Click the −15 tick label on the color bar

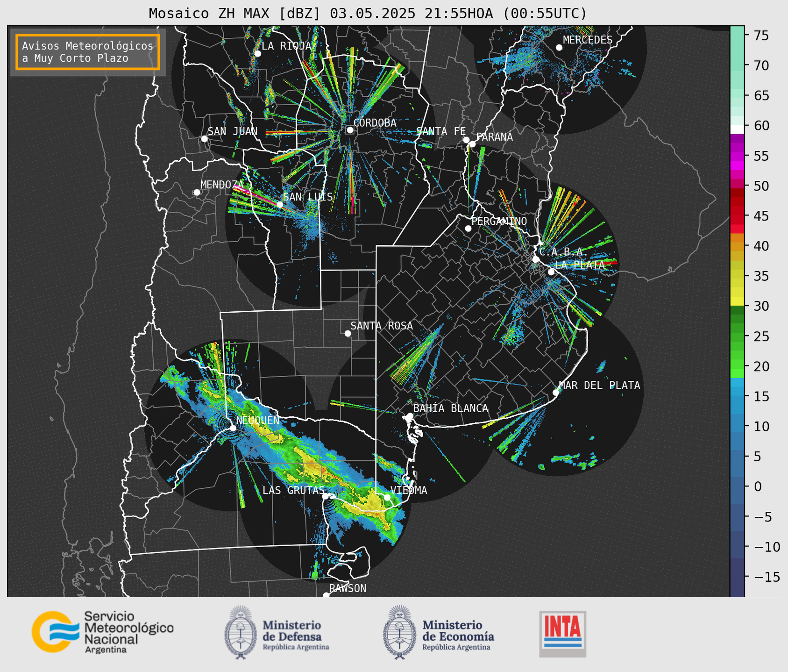pos(767,577)
